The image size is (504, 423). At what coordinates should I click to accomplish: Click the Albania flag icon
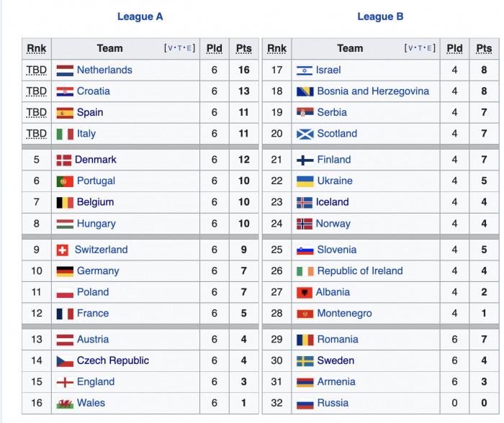[305, 293]
